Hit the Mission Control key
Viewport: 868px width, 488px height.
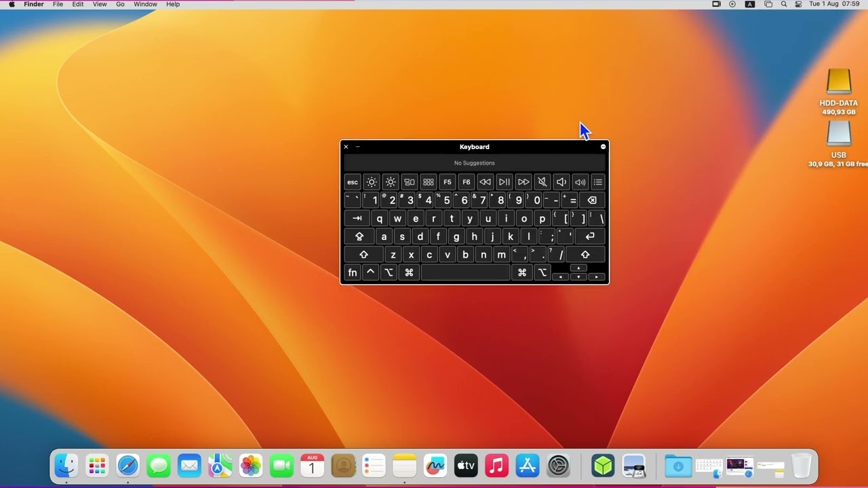point(410,182)
